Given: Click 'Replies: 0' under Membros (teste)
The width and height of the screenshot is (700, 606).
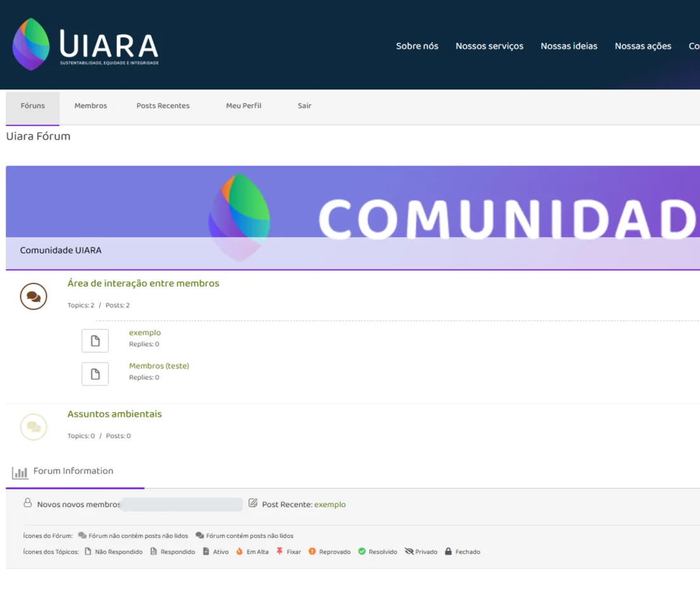Looking at the screenshot, I should pos(144,377).
